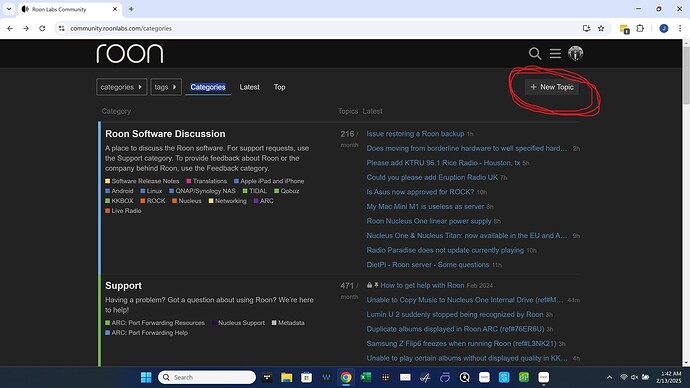
Task: Open the Qobuz subcategory
Action: [287, 191]
